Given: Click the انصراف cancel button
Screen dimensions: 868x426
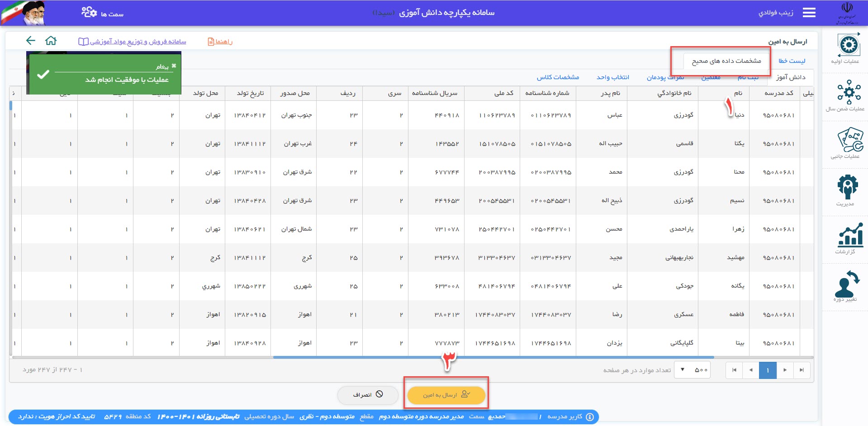Looking at the screenshot, I should (x=367, y=395).
